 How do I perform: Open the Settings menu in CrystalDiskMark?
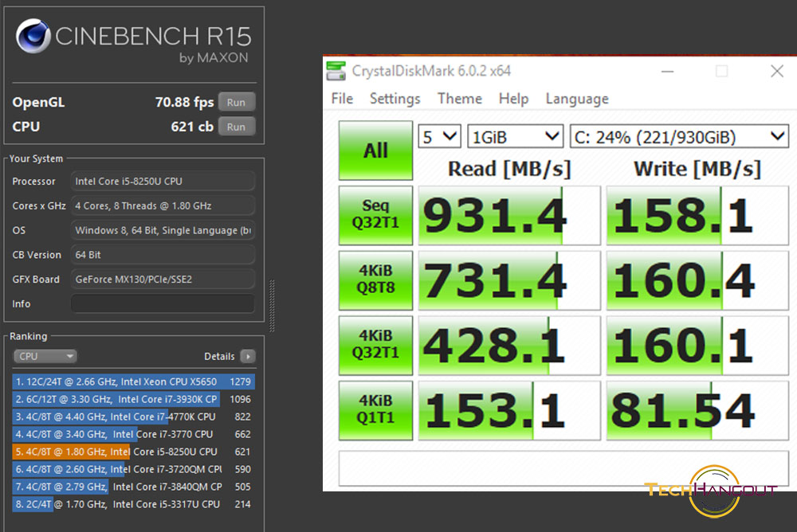point(395,99)
